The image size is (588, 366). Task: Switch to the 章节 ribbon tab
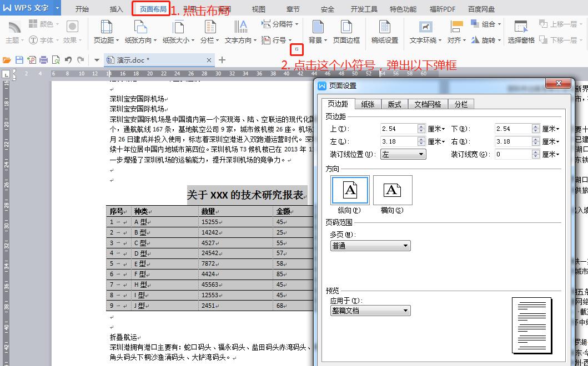click(293, 9)
